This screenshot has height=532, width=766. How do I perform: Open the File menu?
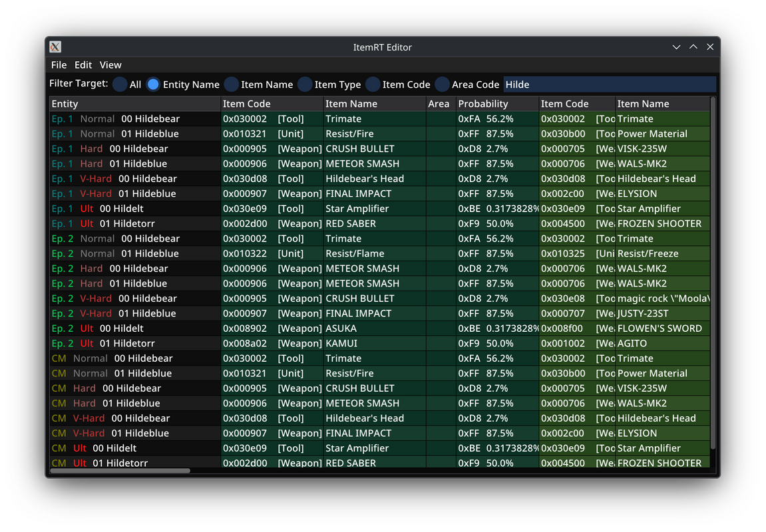pos(59,65)
